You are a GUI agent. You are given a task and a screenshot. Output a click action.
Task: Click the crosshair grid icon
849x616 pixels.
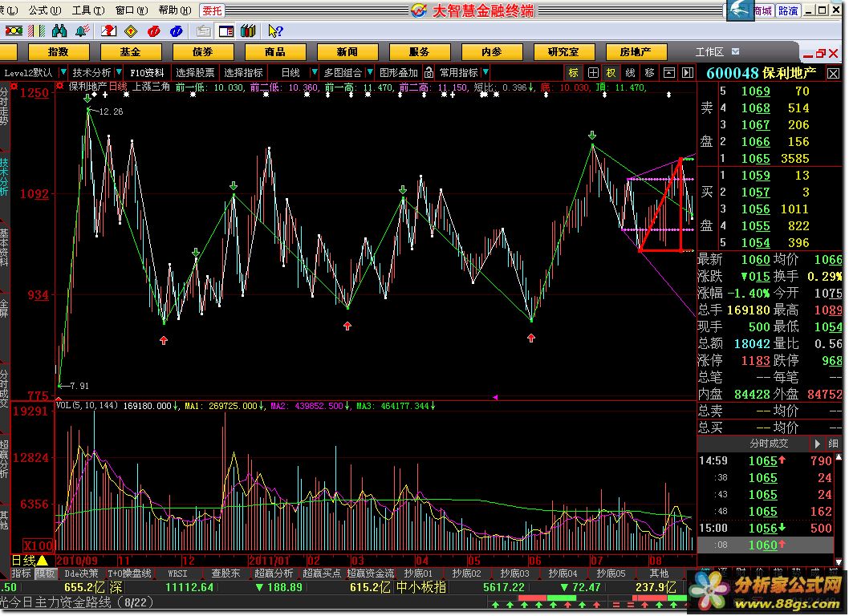(593, 72)
